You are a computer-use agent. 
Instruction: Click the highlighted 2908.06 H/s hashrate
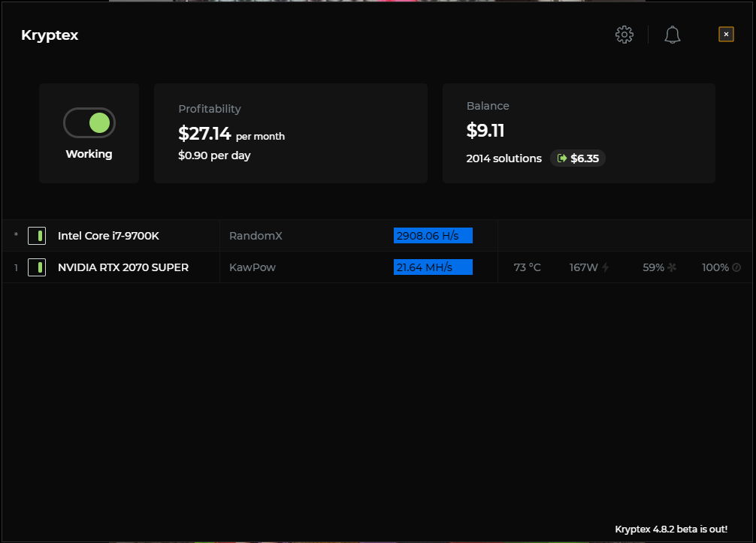[x=433, y=235]
